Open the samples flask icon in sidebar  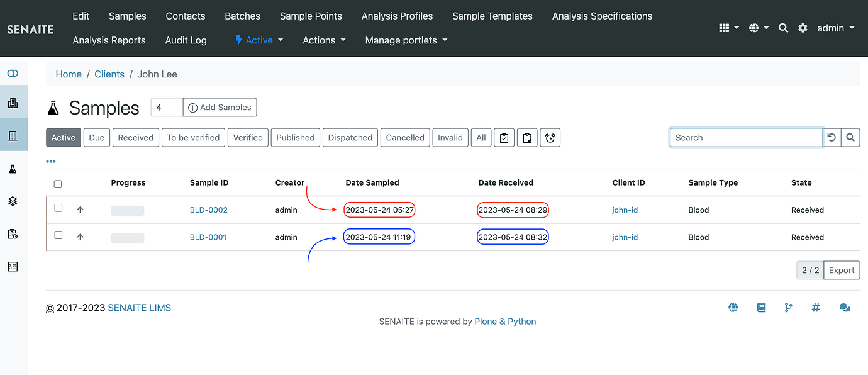(x=13, y=168)
